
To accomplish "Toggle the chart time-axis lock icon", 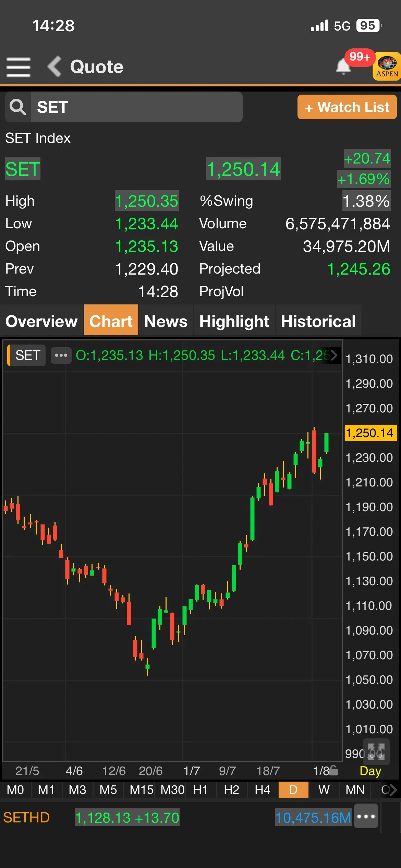I will tap(333, 771).
